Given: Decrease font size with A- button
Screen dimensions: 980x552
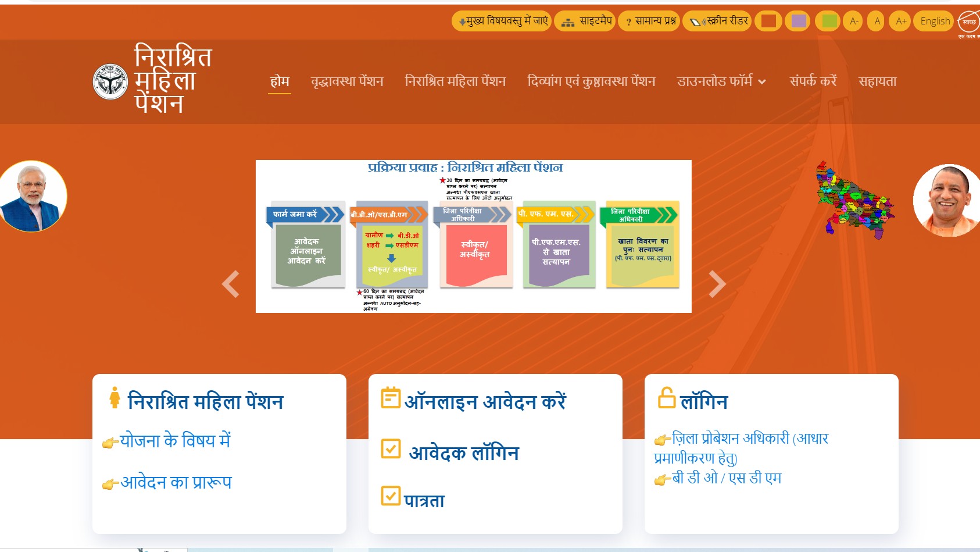Looking at the screenshot, I should (853, 21).
